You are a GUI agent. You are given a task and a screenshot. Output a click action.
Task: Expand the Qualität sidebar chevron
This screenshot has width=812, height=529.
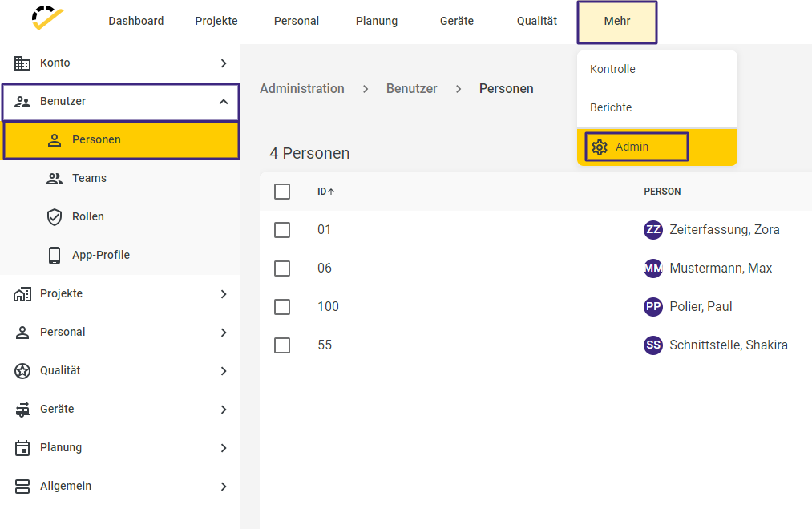[224, 371]
